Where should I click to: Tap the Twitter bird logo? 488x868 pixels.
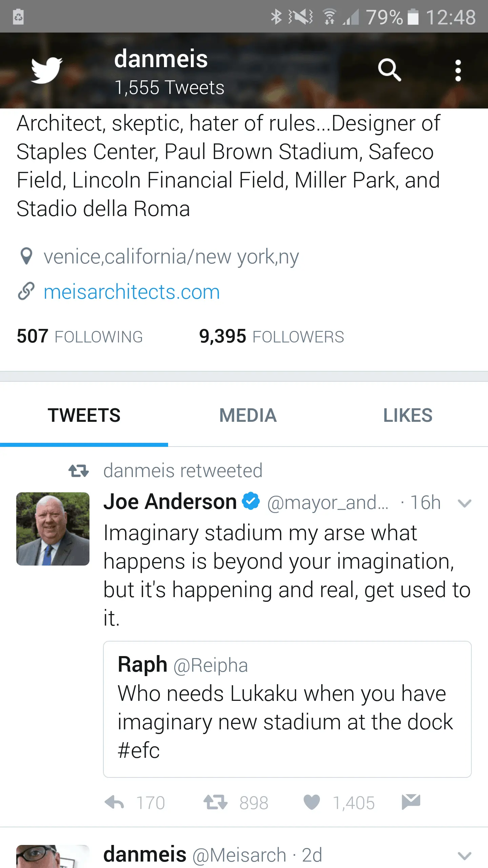pyautogui.click(x=47, y=71)
